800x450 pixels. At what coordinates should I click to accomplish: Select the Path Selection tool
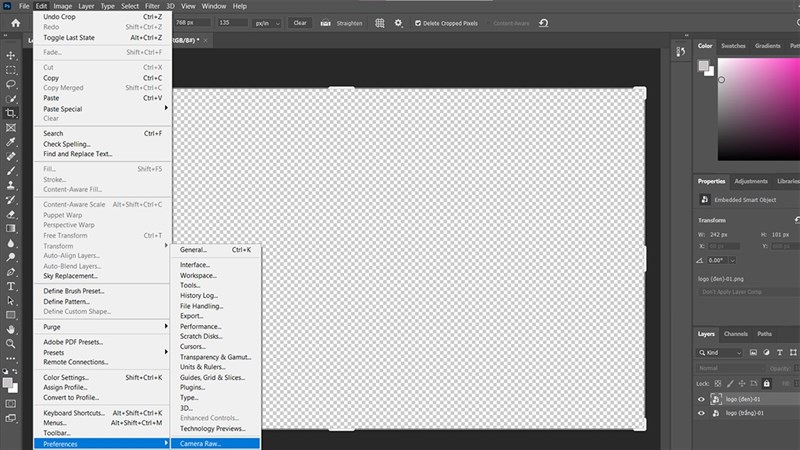tap(11, 301)
